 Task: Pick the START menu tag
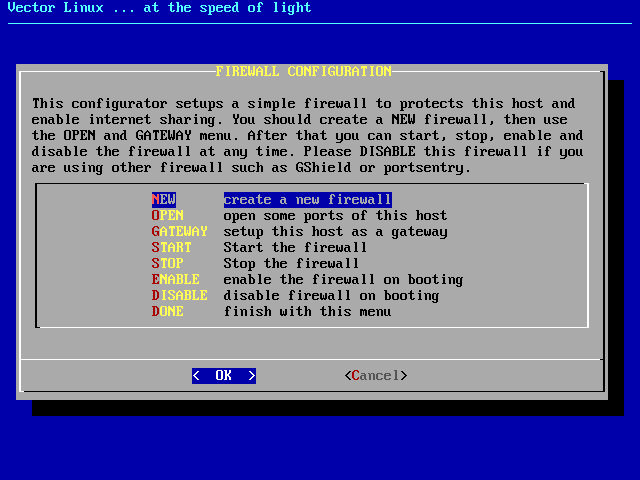172,248
